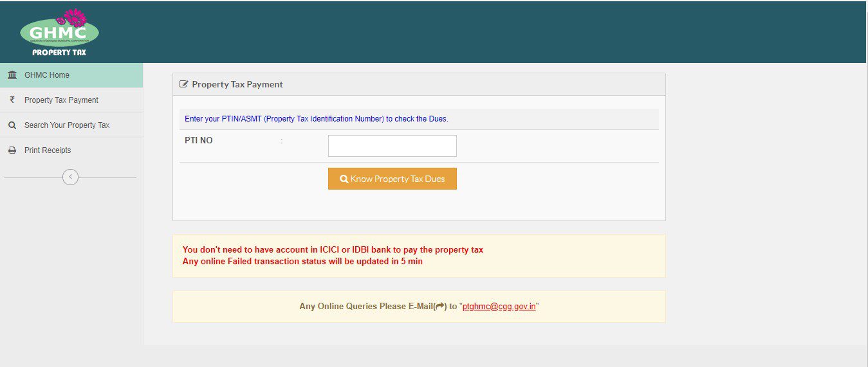Focus the PTI NO text input field
Viewport: 868px width, 367px height.
click(x=392, y=146)
